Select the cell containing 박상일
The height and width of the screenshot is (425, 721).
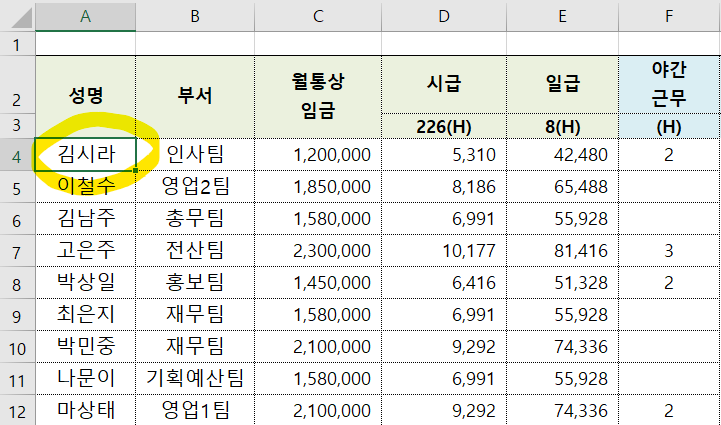tap(86, 282)
